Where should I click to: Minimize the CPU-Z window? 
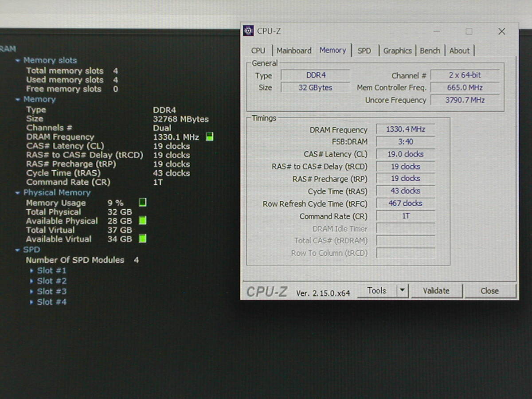pyautogui.click(x=437, y=31)
